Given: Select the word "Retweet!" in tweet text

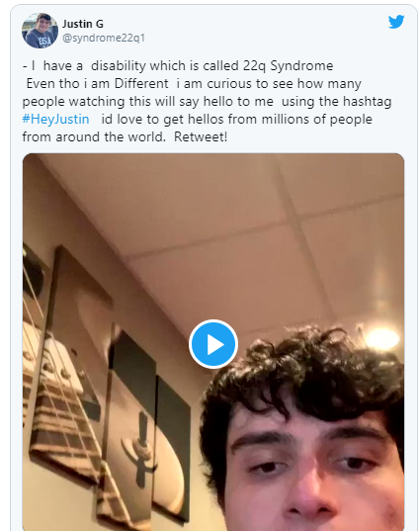Looking at the screenshot, I should [x=201, y=137].
